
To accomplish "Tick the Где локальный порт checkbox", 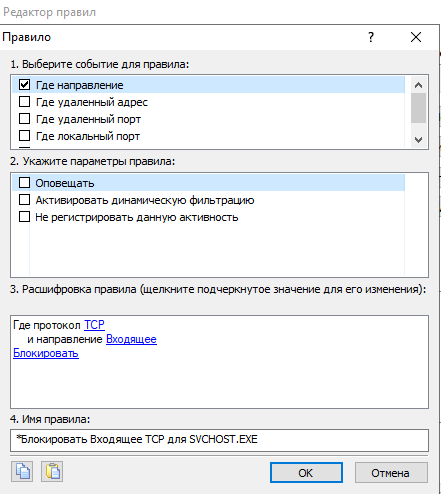I will (x=24, y=136).
